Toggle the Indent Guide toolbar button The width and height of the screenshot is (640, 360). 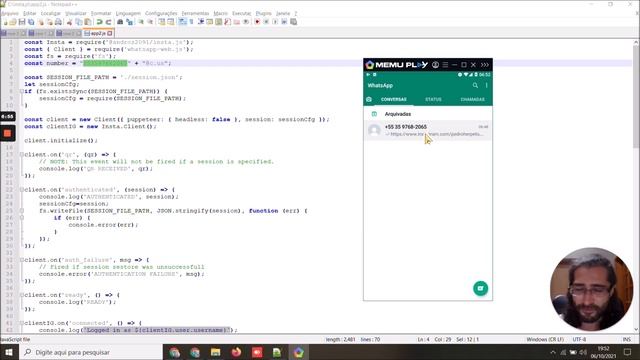200,22
